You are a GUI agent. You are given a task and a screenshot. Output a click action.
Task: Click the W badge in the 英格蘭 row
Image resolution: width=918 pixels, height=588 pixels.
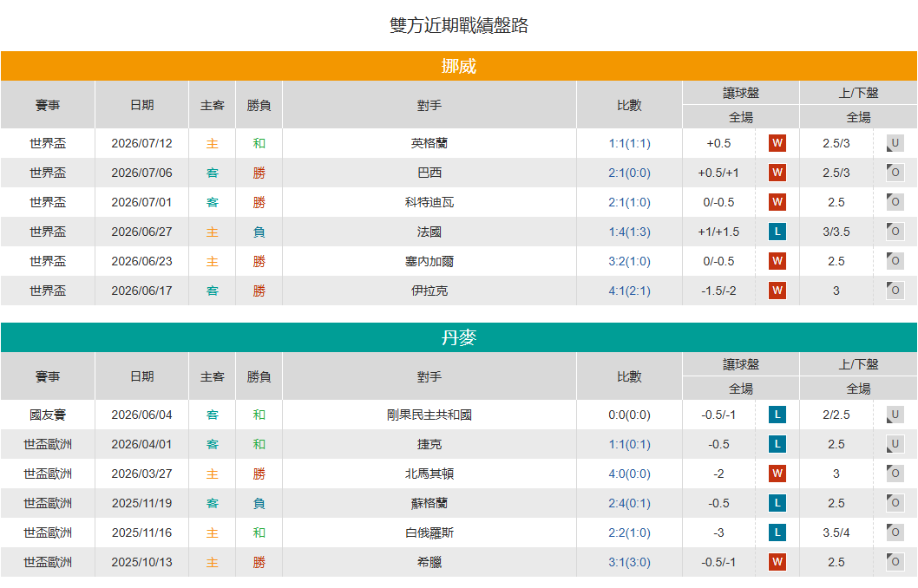click(777, 143)
